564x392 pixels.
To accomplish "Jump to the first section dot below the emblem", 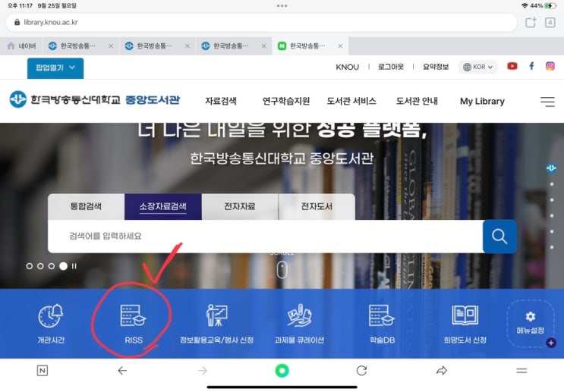I will (x=552, y=184).
